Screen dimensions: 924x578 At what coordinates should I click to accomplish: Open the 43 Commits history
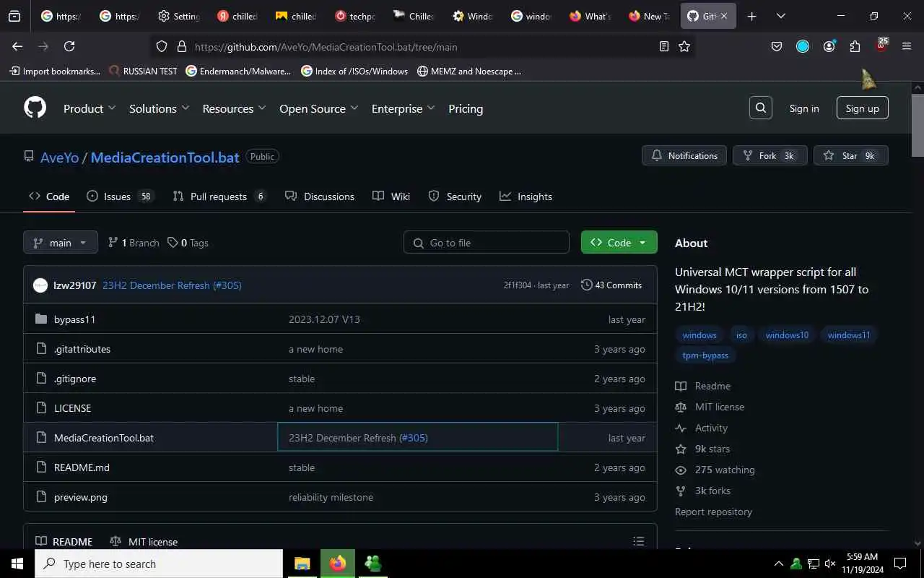pyautogui.click(x=611, y=285)
